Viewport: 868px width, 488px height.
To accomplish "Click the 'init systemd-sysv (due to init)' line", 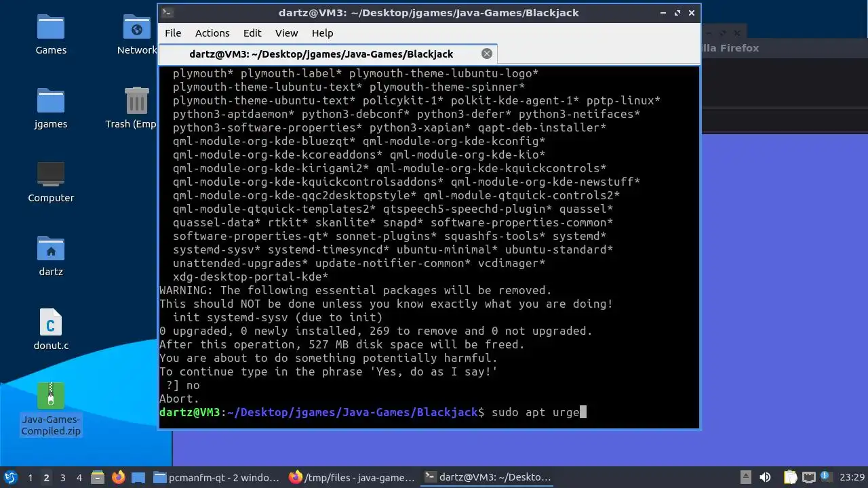I will (x=278, y=317).
